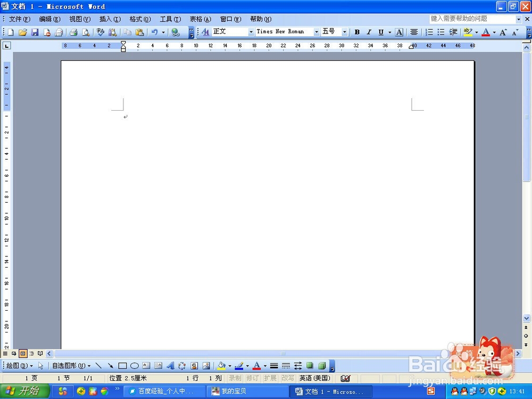Select the Oval drawing tool

pyautogui.click(x=135, y=365)
